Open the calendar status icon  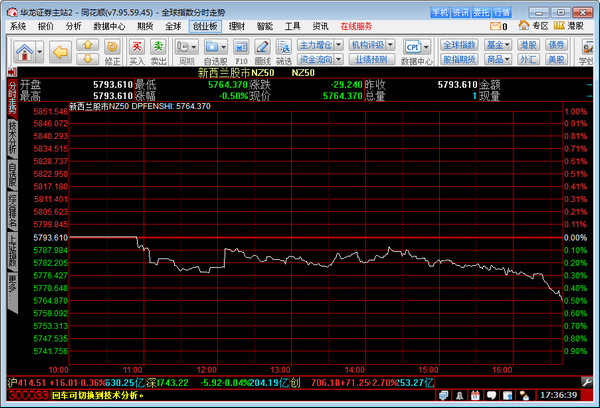point(475,395)
